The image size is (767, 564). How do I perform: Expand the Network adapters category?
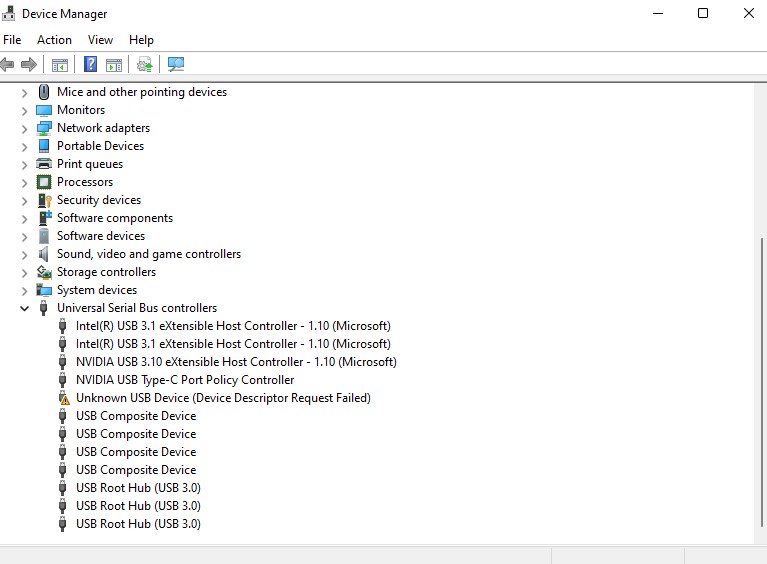click(24, 129)
